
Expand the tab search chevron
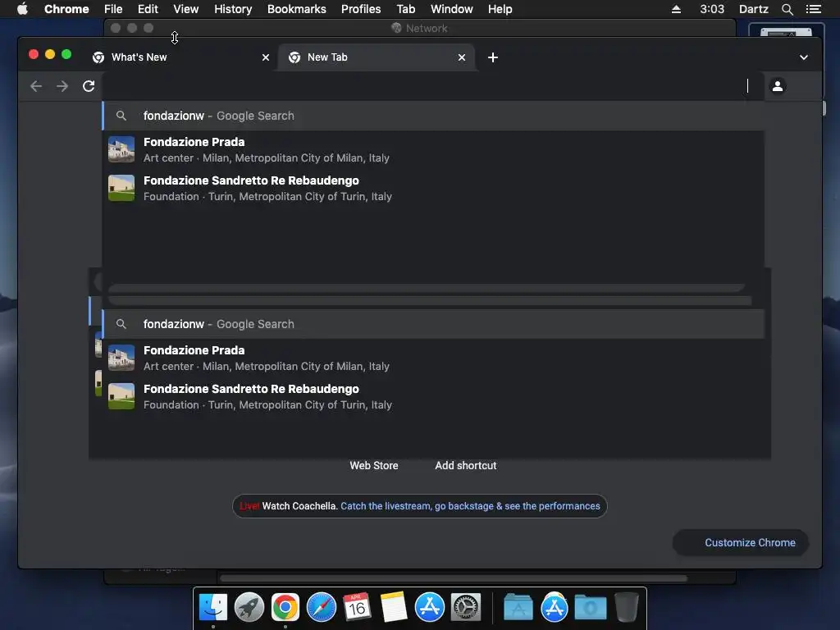point(804,57)
